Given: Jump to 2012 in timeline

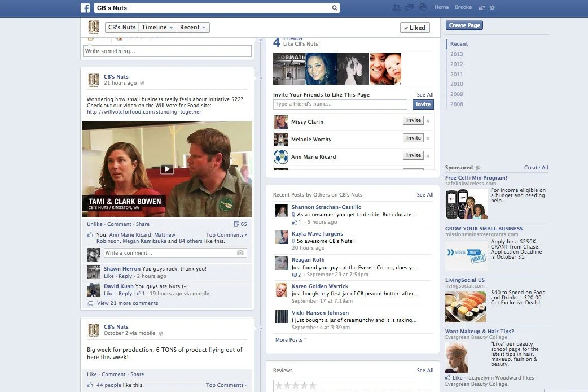Looking at the screenshot, I should click(457, 64).
